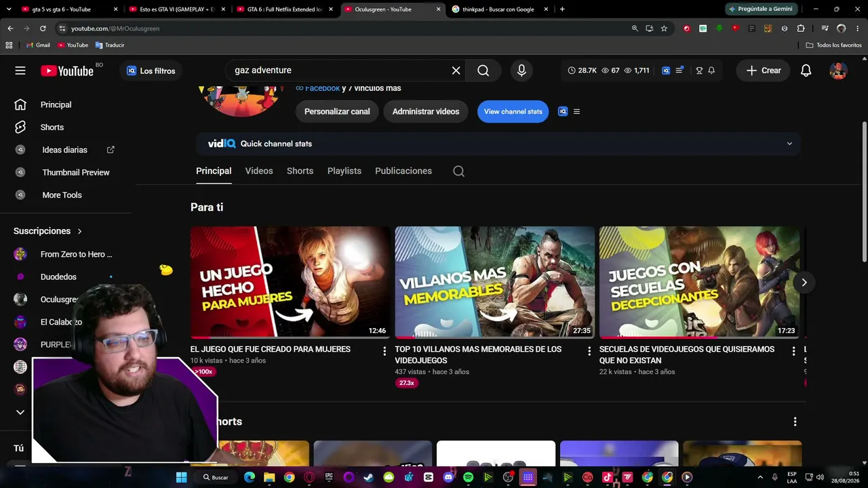The image size is (868, 488).
Task: Switch to the Playlists channel tab
Action: click(x=344, y=171)
